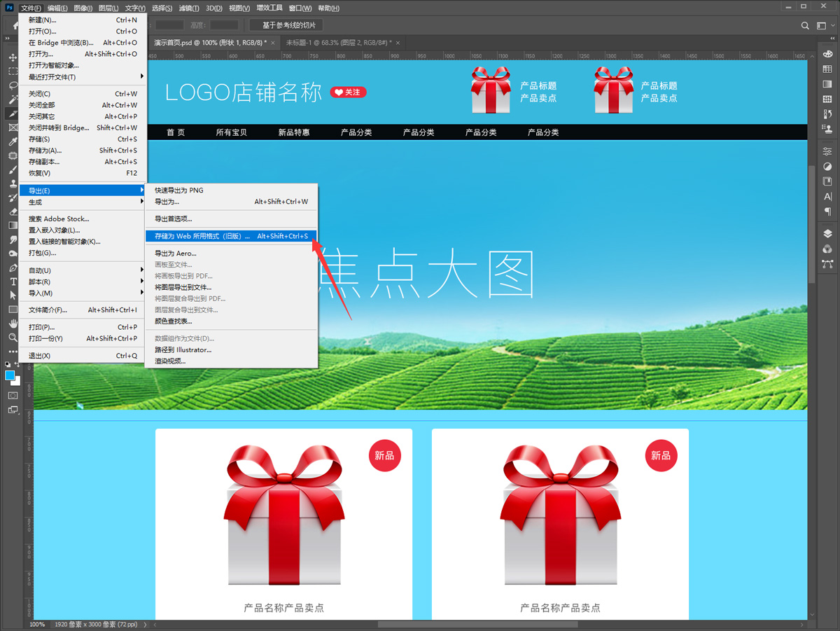This screenshot has width=840, height=631.
Task: Select the Lasso tool
Action: 13,85
